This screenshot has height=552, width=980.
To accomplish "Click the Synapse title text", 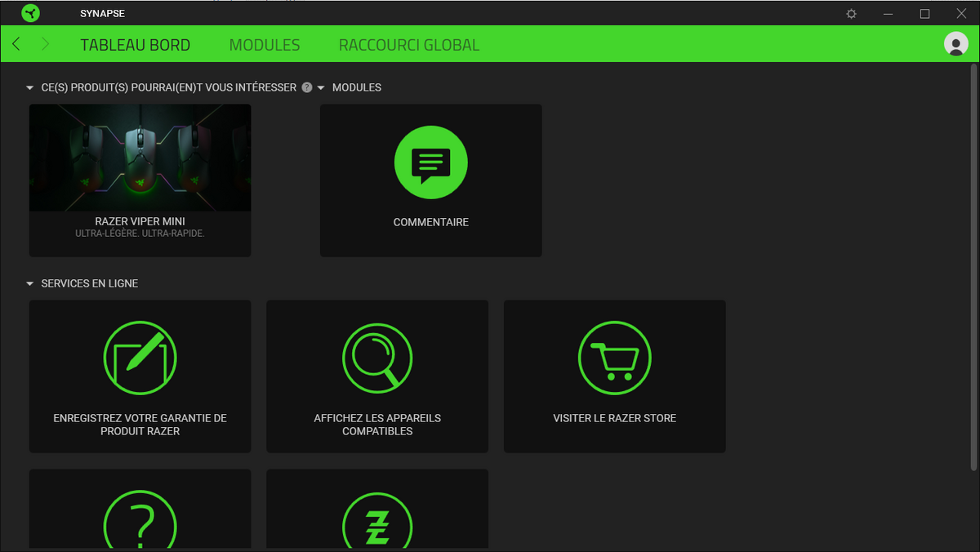I will 102,14.
